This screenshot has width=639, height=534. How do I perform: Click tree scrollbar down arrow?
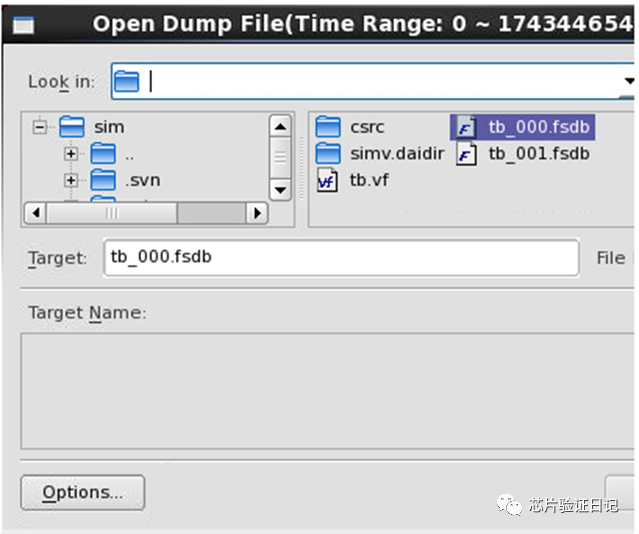[x=280, y=190]
